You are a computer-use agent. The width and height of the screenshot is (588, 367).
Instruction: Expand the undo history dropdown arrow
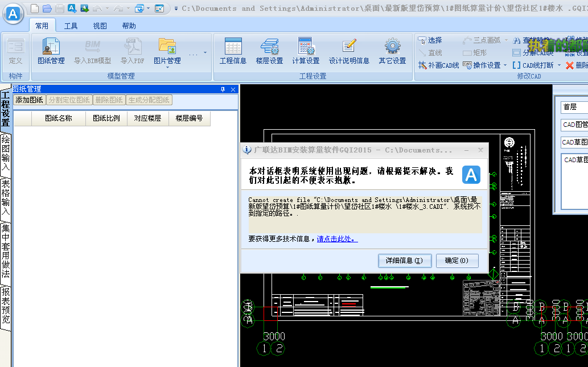tap(107, 8)
